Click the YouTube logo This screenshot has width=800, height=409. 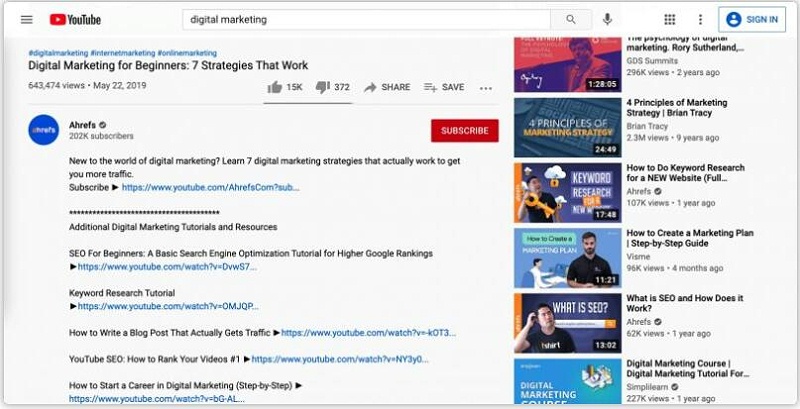[x=75, y=20]
